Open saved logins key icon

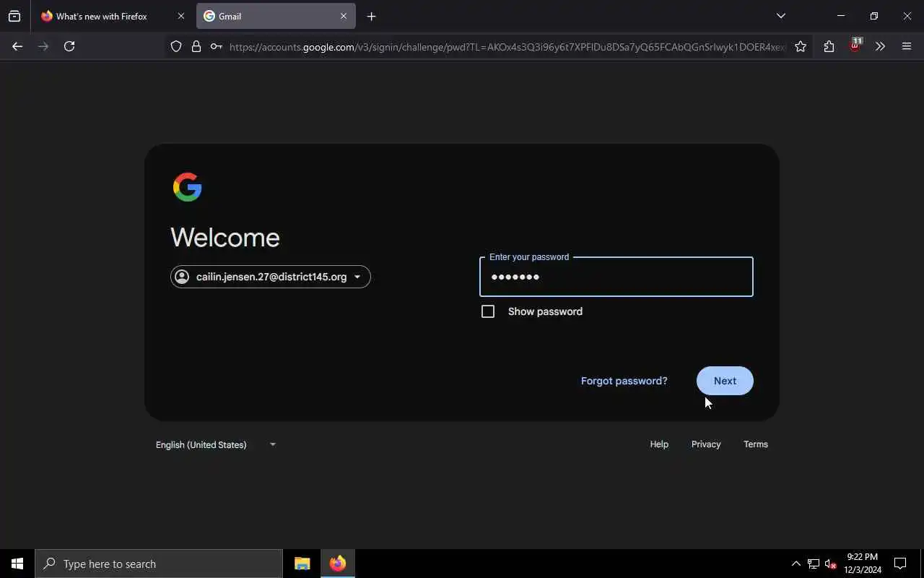(217, 47)
